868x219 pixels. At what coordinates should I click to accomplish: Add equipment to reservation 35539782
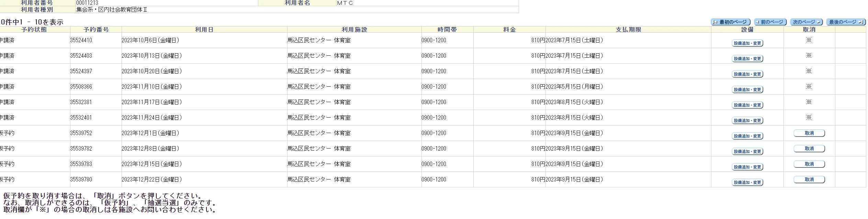click(747, 152)
